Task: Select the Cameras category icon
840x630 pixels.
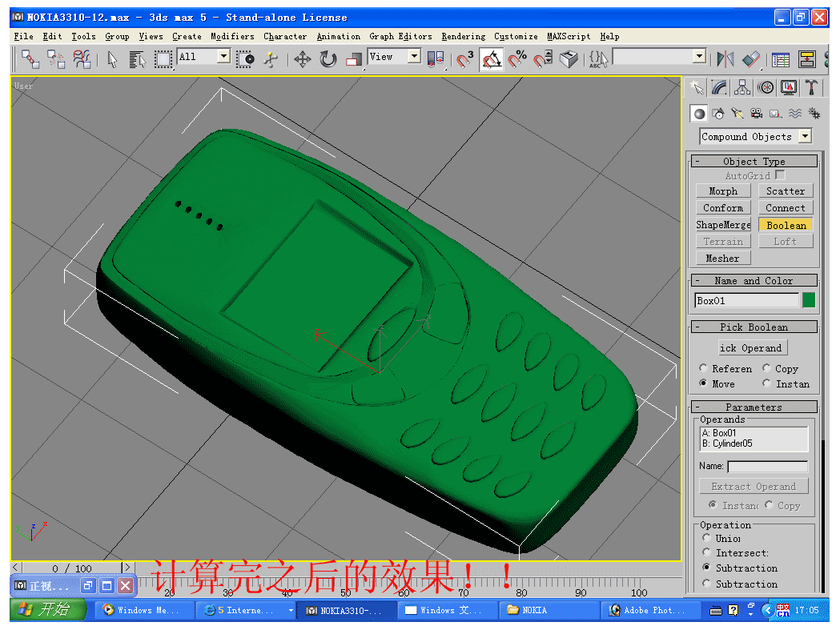Action: click(x=757, y=114)
